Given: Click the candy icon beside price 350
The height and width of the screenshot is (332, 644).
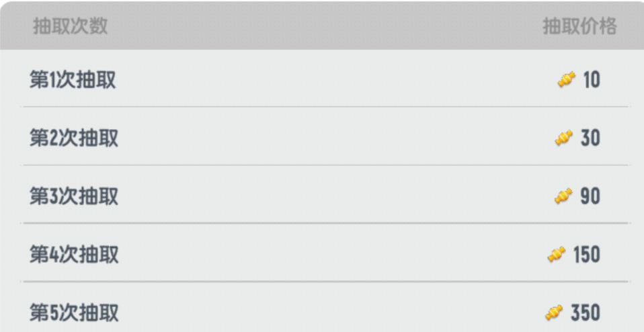Looking at the screenshot, I should (x=554, y=313).
